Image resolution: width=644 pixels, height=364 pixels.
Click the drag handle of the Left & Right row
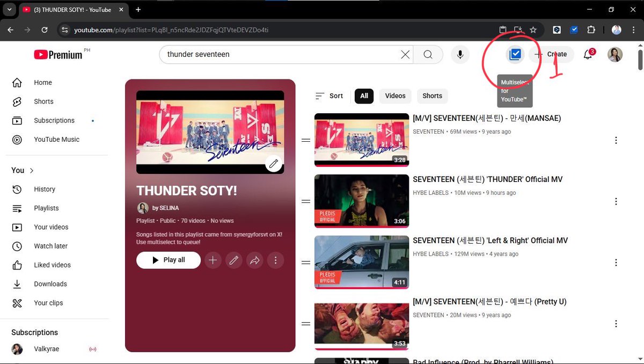(306, 263)
